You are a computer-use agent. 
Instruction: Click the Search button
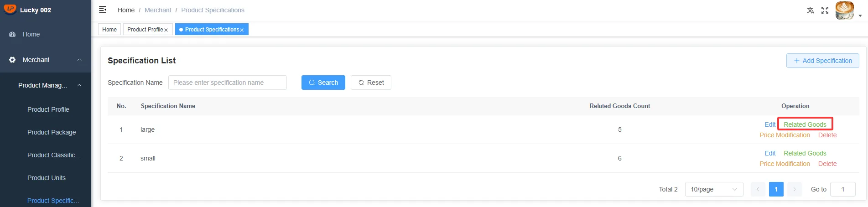tap(323, 83)
